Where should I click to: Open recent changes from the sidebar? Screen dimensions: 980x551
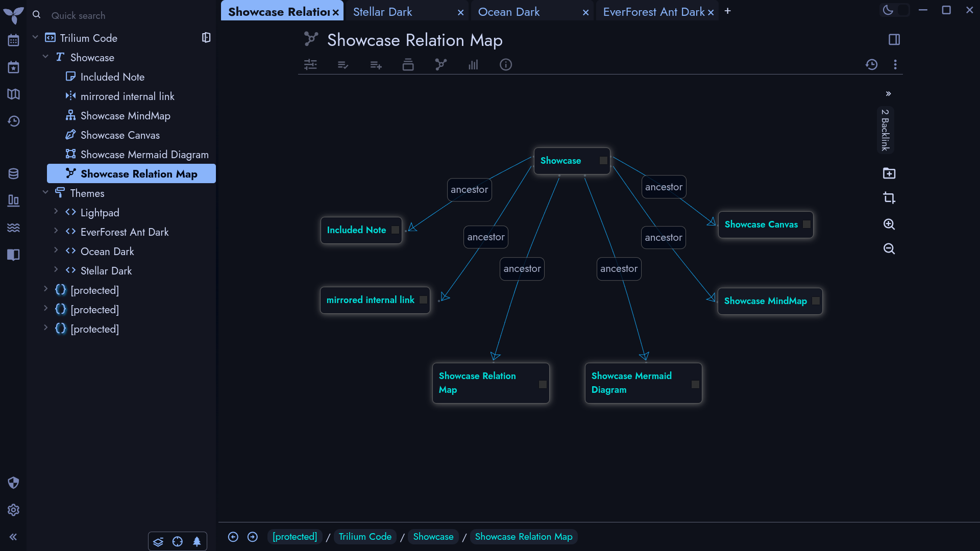click(13, 121)
